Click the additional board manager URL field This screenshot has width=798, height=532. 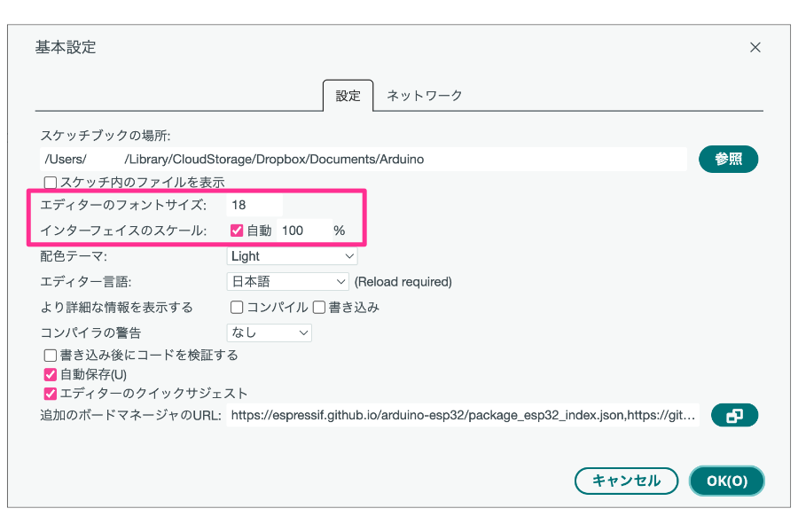point(463,416)
